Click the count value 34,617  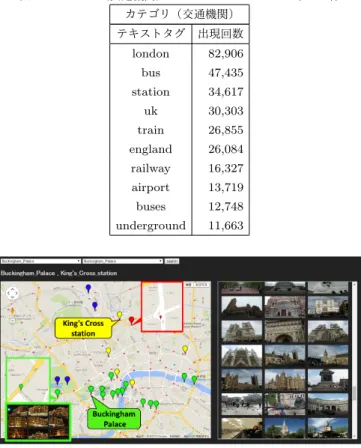pos(226,92)
